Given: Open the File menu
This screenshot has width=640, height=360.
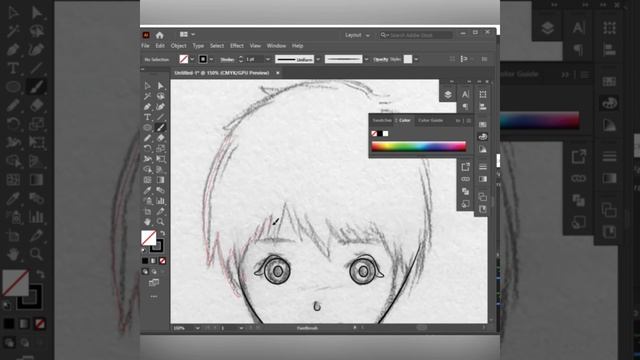Looking at the screenshot, I should [145, 46].
